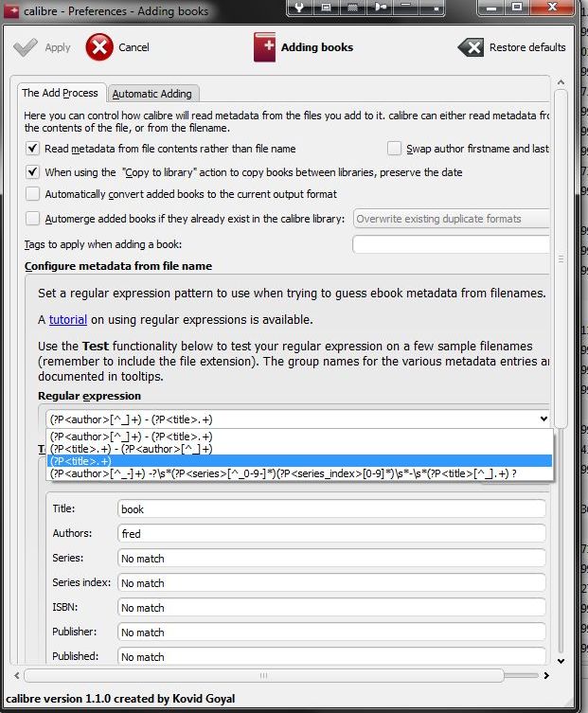
Task: Click the Restore defaults backspace icon
Action: tap(471, 47)
